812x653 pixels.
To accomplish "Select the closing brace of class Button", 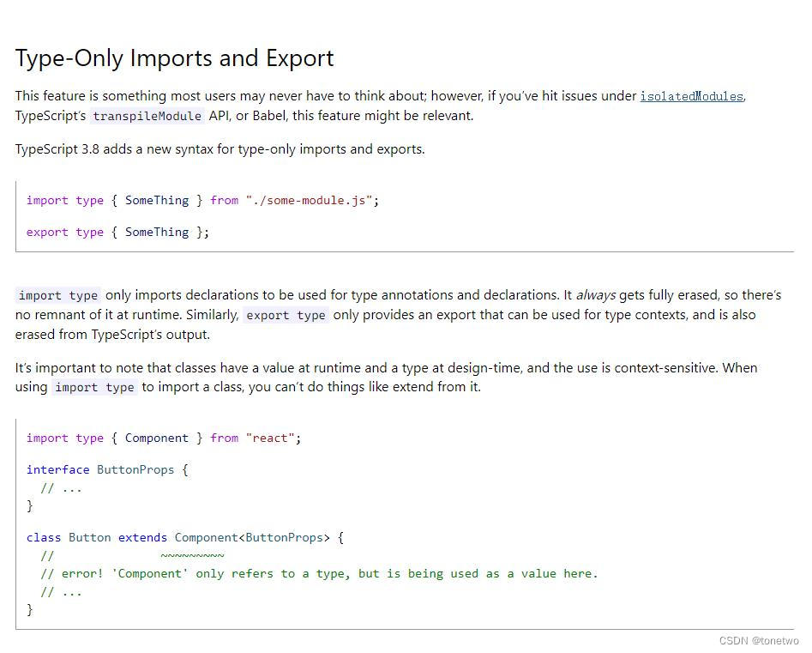I will point(30,609).
